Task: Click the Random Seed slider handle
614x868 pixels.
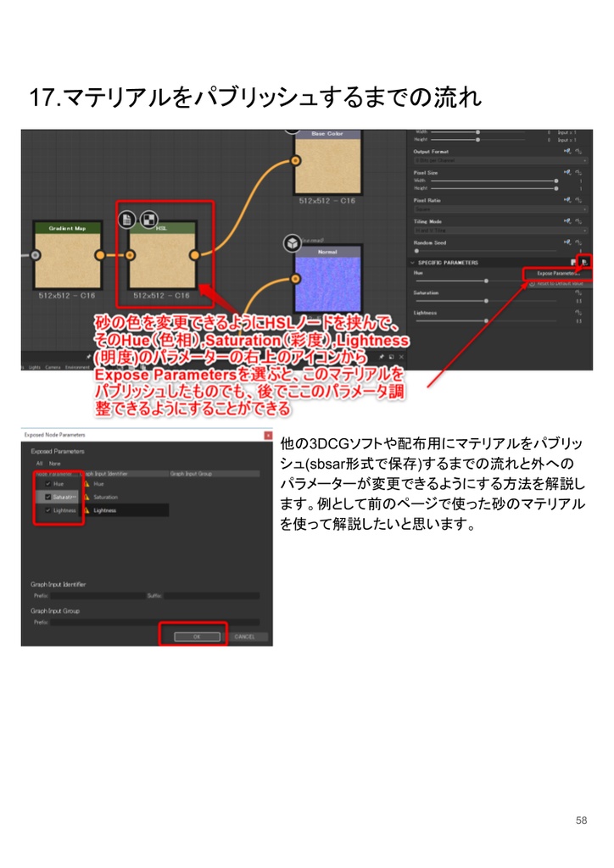Action: pyautogui.click(x=416, y=251)
